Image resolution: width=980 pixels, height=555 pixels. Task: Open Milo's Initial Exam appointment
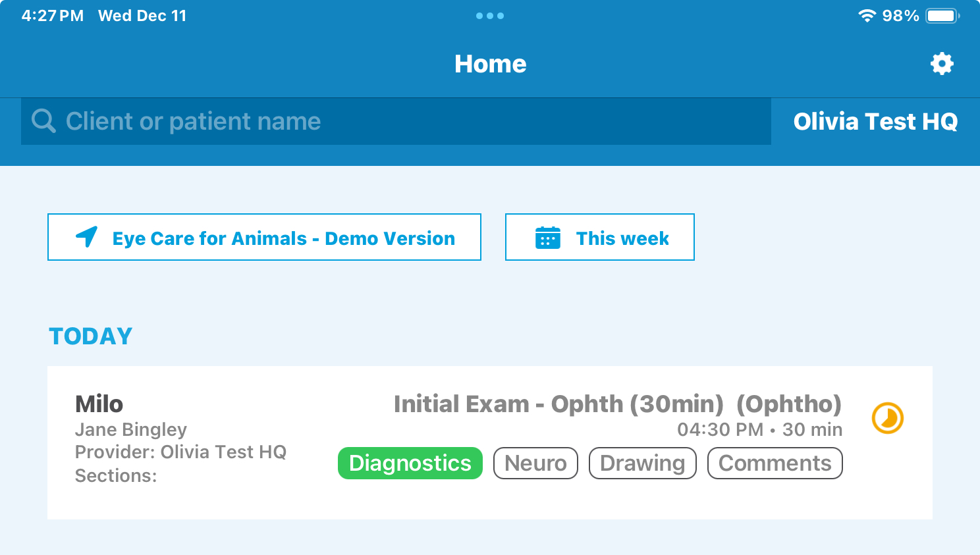coord(618,404)
